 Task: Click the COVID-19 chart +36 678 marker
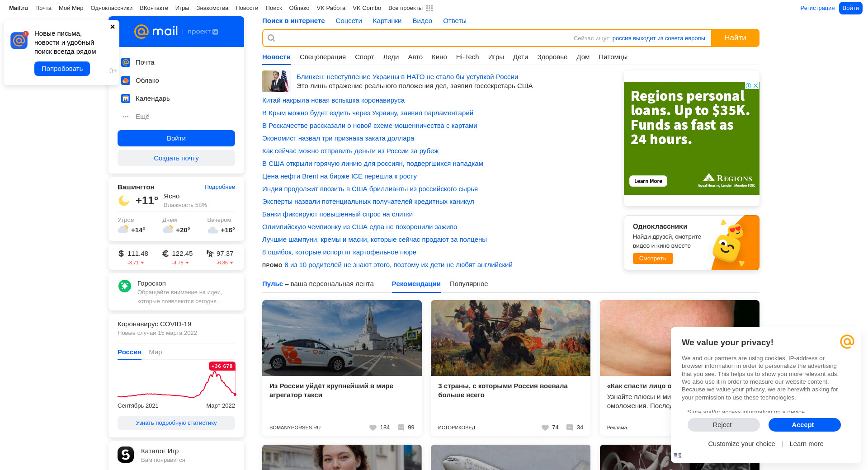222,366
